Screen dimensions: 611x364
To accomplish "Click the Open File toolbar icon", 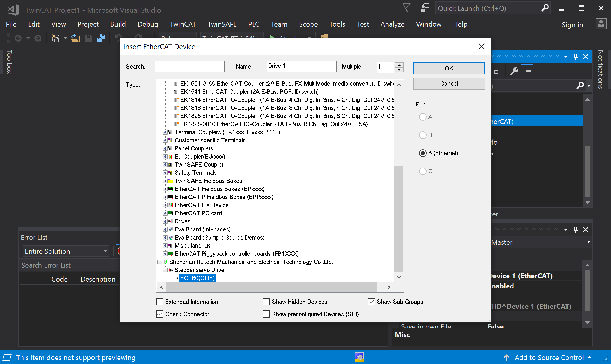I will [x=76, y=38].
